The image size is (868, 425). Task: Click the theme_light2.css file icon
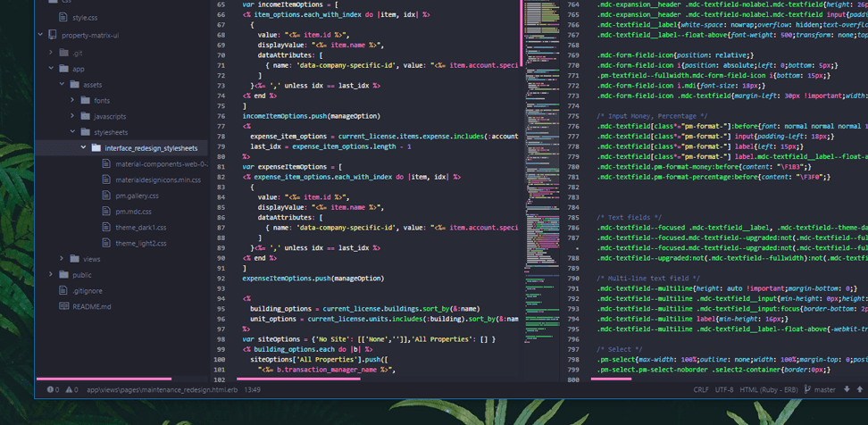(106, 243)
